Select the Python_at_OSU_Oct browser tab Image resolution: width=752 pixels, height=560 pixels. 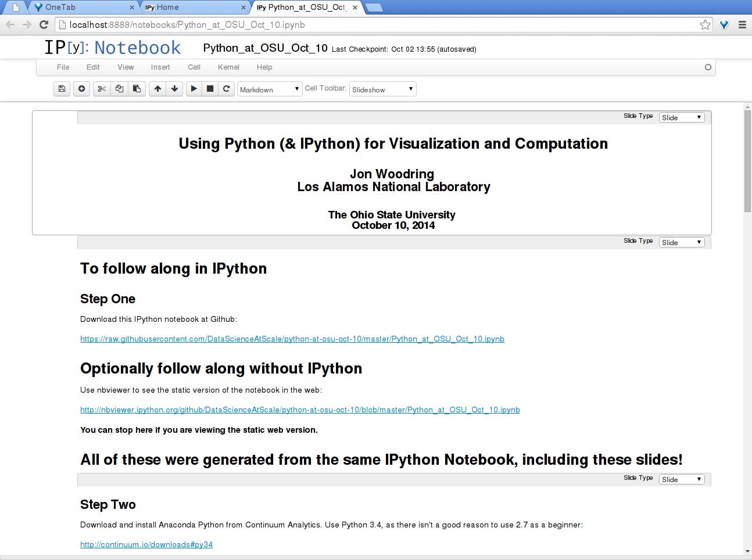pyautogui.click(x=307, y=8)
